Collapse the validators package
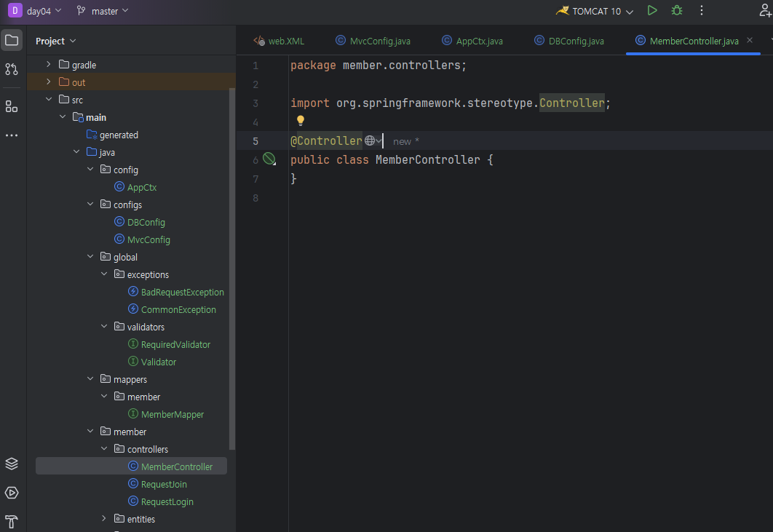 click(x=104, y=327)
